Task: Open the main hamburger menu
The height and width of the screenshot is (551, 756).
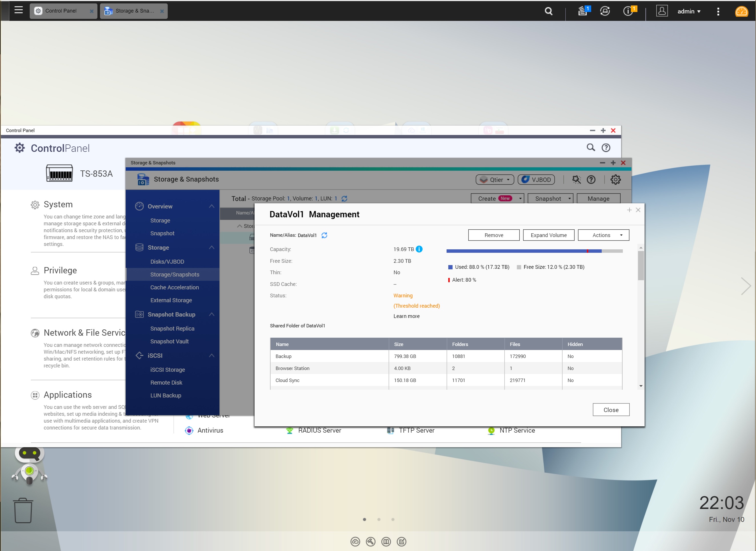Action: pos(19,10)
